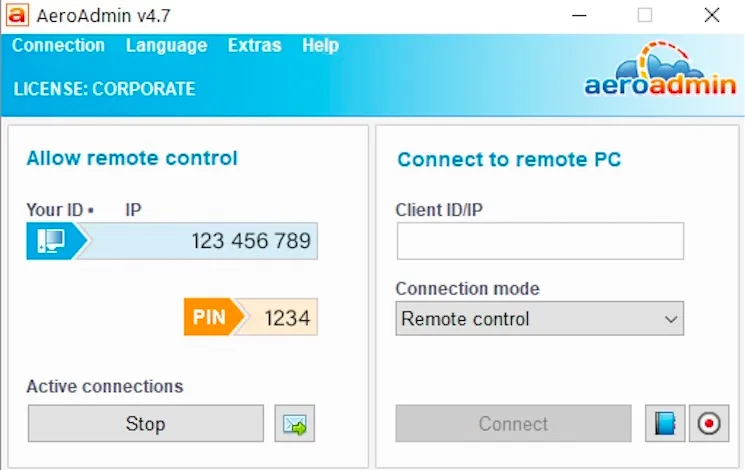745x470 pixels.
Task: Click the Client ID/IP input field
Action: (540, 241)
